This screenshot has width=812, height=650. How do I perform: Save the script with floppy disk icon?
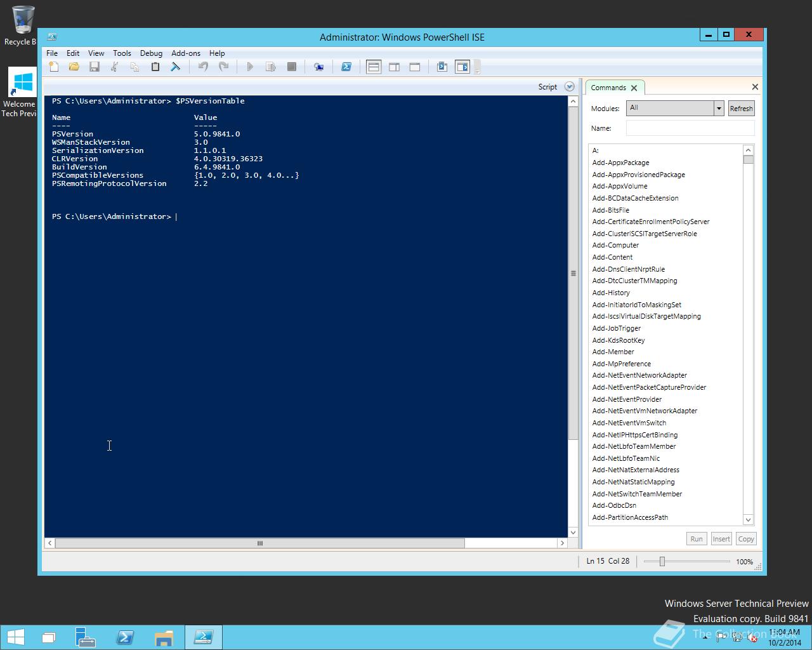click(95, 67)
